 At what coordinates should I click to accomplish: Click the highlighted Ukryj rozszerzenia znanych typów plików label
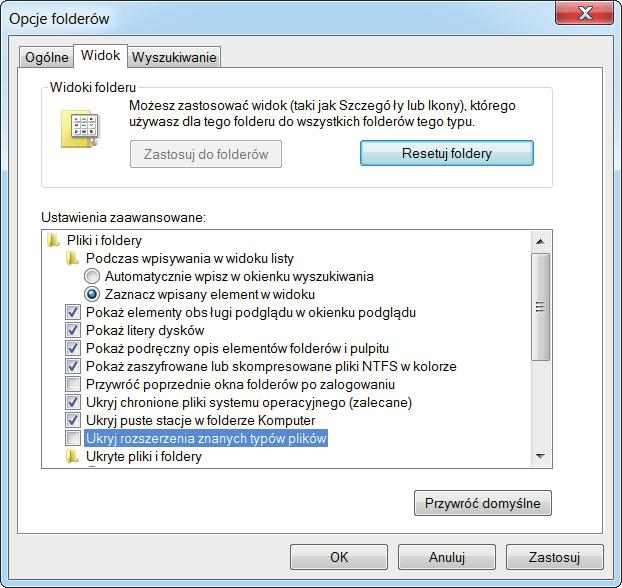click(206, 438)
